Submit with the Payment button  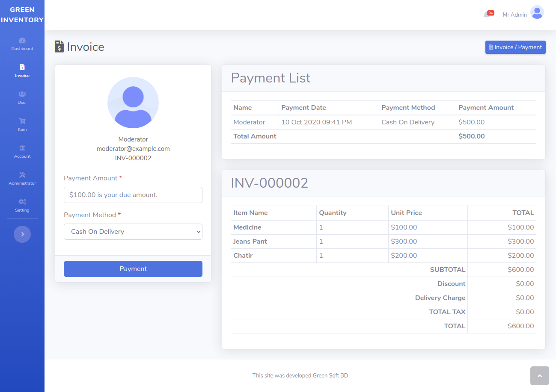tap(133, 269)
